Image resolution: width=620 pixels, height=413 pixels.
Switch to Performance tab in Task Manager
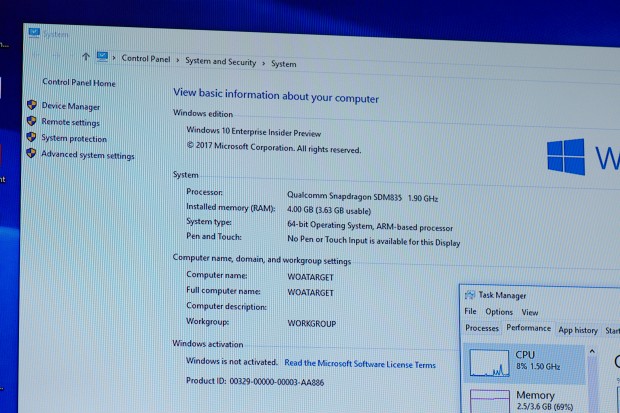point(528,328)
